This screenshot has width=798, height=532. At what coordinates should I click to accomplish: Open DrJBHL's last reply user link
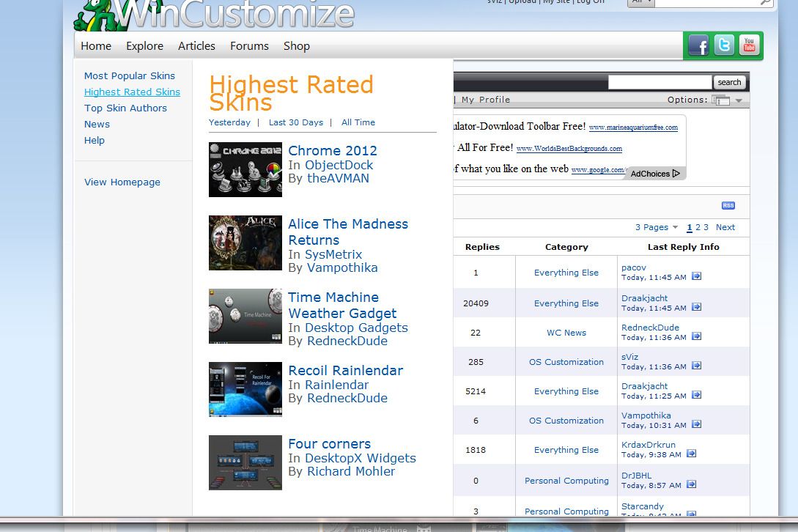pos(636,476)
